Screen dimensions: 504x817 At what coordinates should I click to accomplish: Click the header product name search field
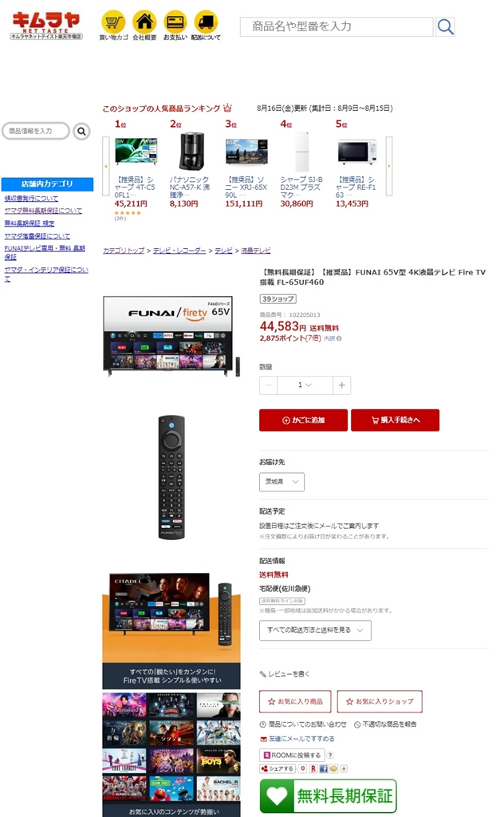click(x=337, y=26)
